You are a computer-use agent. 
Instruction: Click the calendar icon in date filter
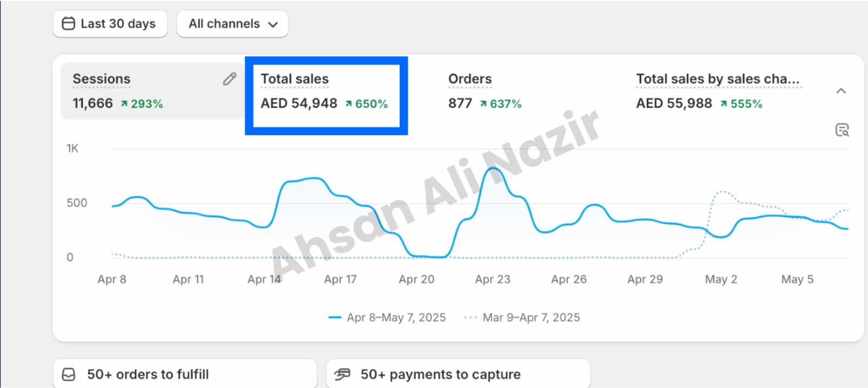click(x=68, y=23)
